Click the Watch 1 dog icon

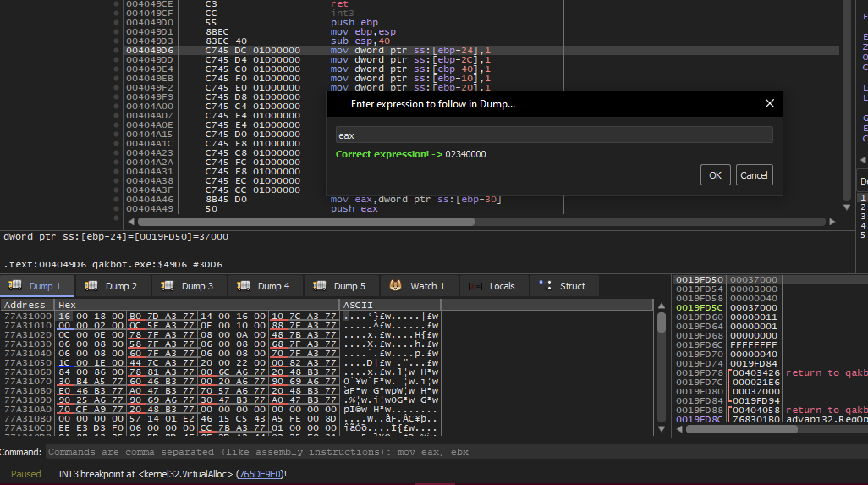pyautogui.click(x=396, y=286)
